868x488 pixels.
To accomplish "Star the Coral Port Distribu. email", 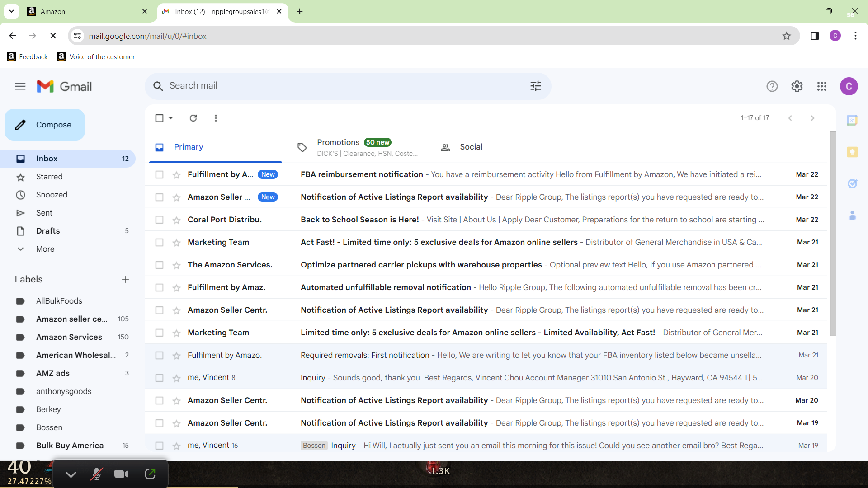I will (x=176, y=220).
